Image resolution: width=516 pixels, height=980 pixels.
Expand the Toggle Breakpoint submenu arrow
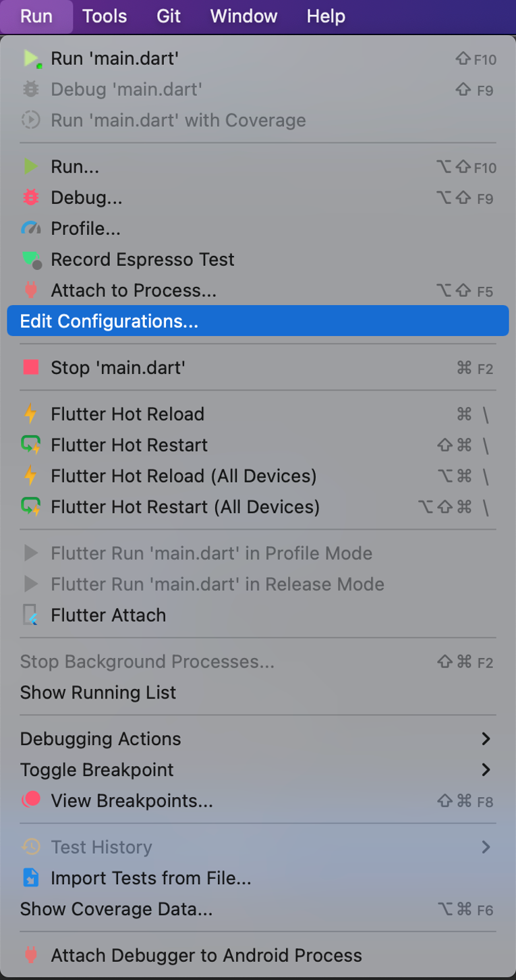coord(485,769)
